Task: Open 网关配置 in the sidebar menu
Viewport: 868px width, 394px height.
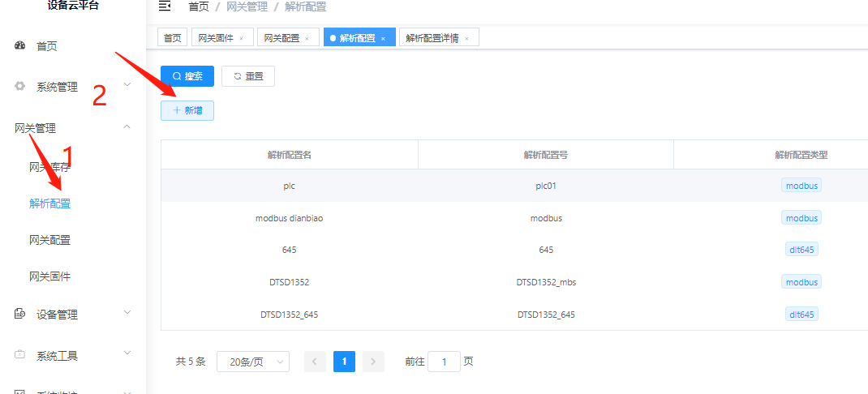Action: tap(49, 240)
